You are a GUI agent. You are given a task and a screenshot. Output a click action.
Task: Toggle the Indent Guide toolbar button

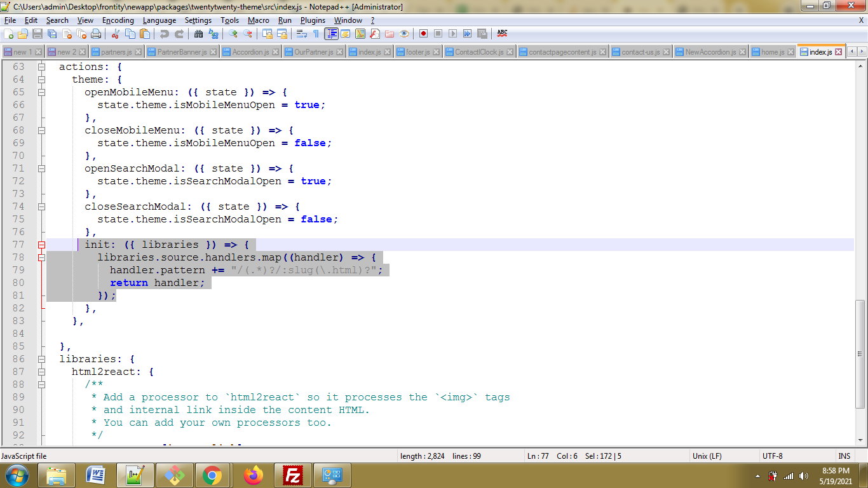pyautogui.click(x=331, y=34)
